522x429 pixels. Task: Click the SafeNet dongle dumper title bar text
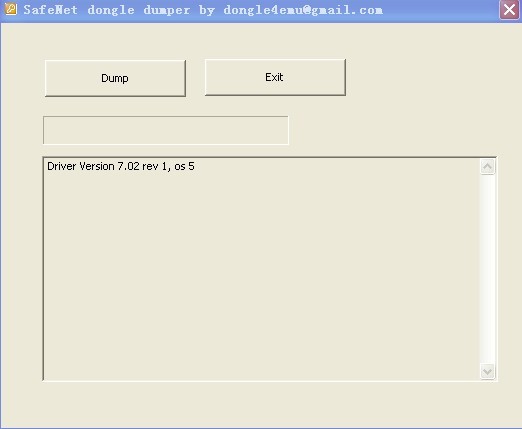203,10
